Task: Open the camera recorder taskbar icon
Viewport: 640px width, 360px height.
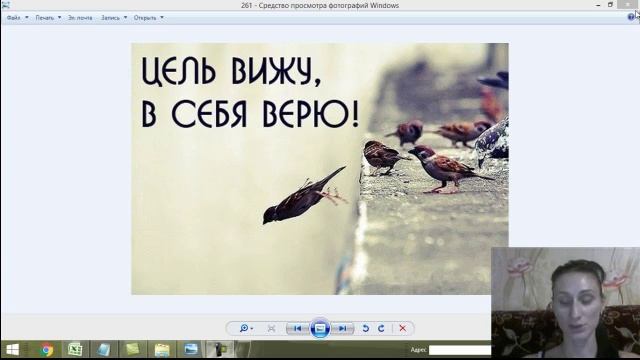Action: [x=219, y=350]
